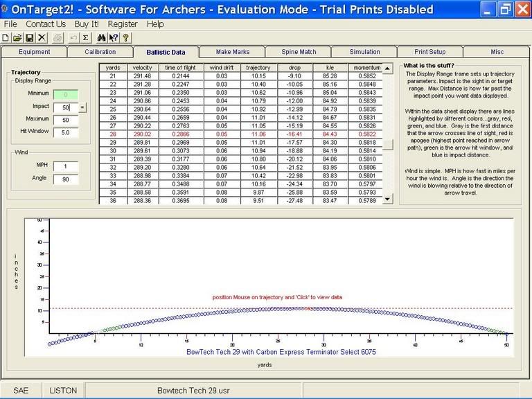Click the Hit Window input field
The width and height of the screenshot is (532, 399).
[x=66, y=133]
